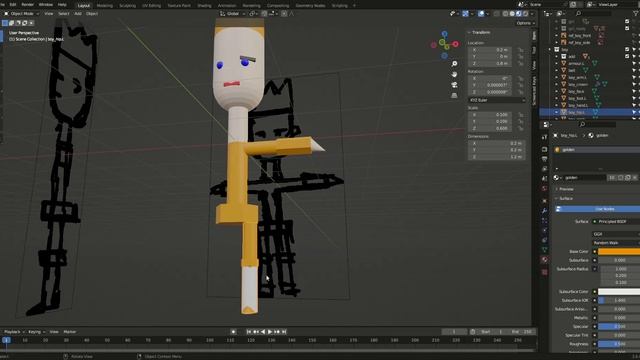Click the outliner filter funnel icon
Screen dimensions: 640x360
635,13
